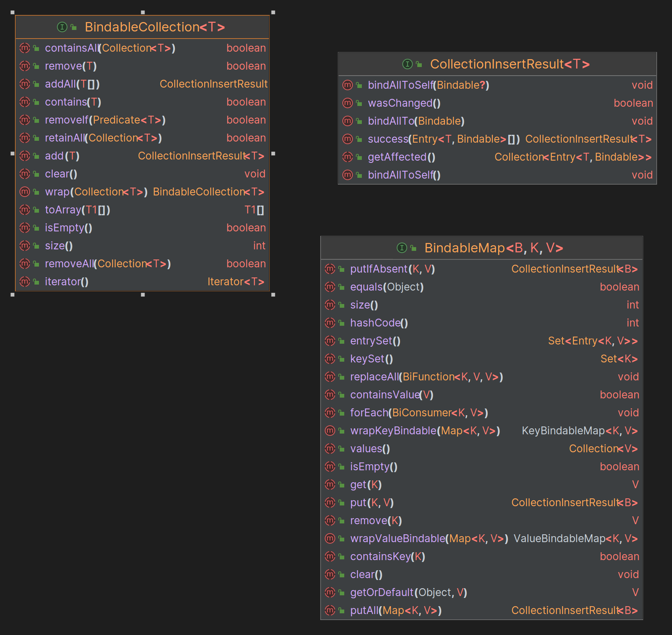Image resolution: width=672 pixels, height=635 pixels.
Task: Click the interface icon beside CollectionInsertResult<T> title
Action: (407, 64)
